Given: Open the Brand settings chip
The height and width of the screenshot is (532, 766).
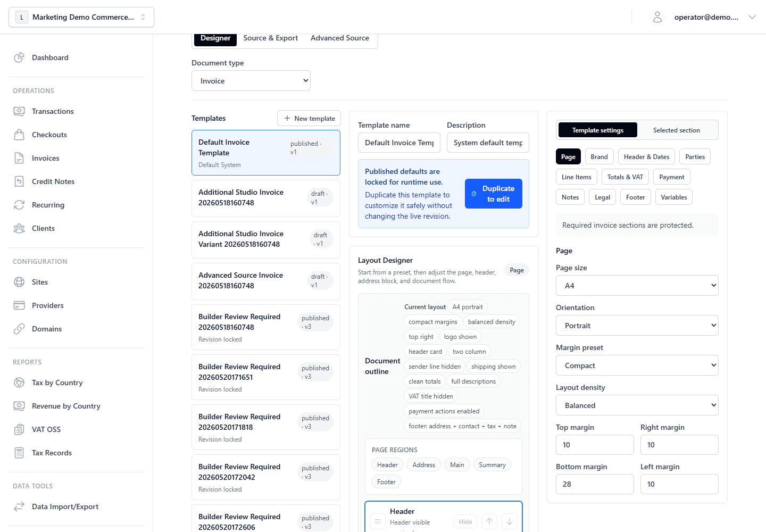Looking at the screenshot, I should [599, 157].
